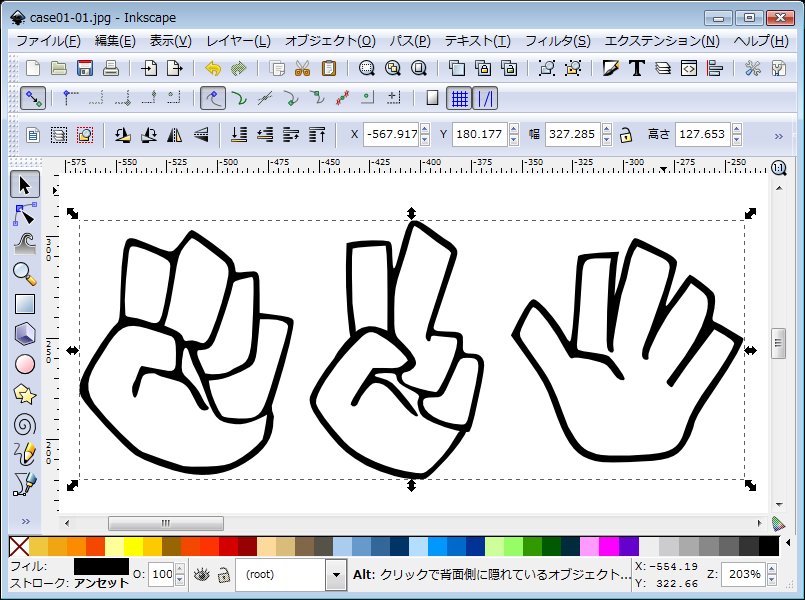
Task: Click the Export icon
Action: [175, 68]
